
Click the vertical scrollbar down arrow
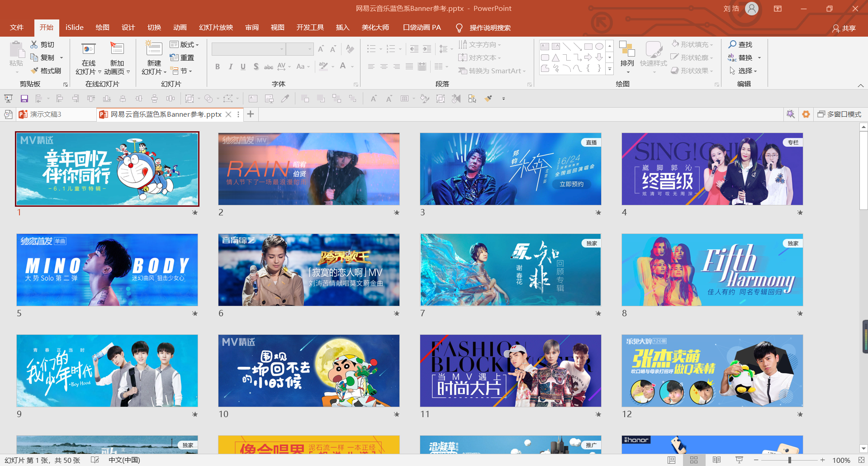click(863, 449)
